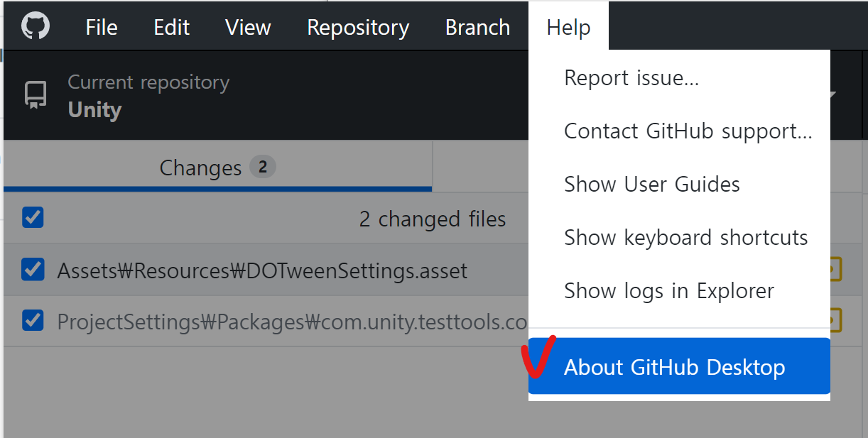
Task: Toggle the select-all changed files checkbox
Action: tap(33, 217)
